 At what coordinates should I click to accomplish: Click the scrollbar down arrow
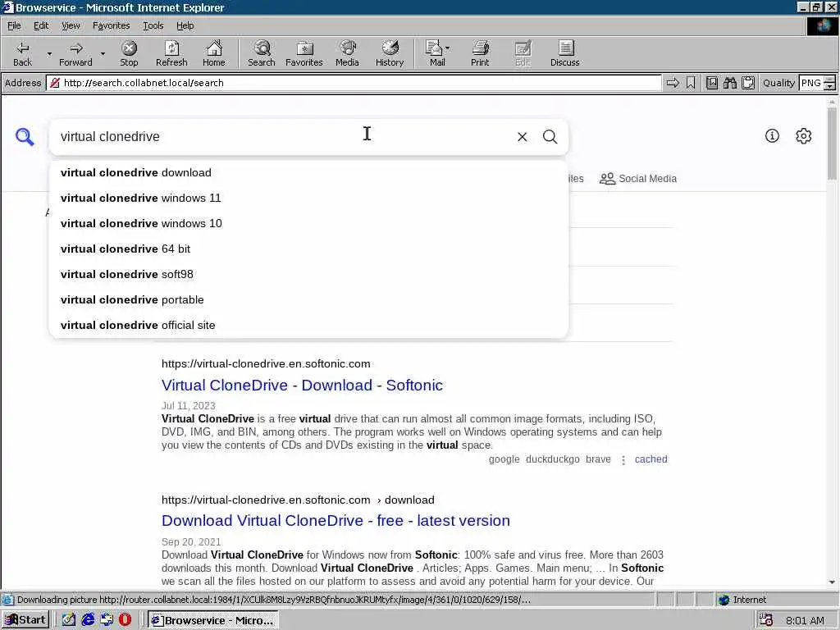pyautogui.click(x=832, y=582)
